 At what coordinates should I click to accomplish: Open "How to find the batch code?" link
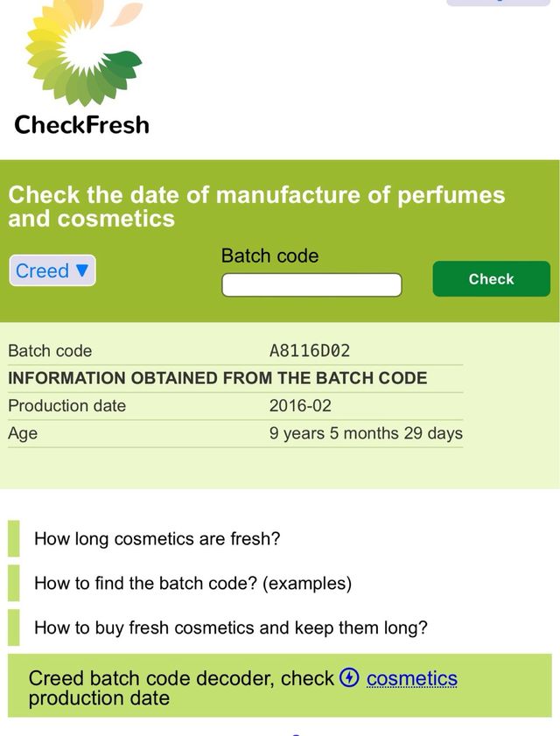coord(192,583)
